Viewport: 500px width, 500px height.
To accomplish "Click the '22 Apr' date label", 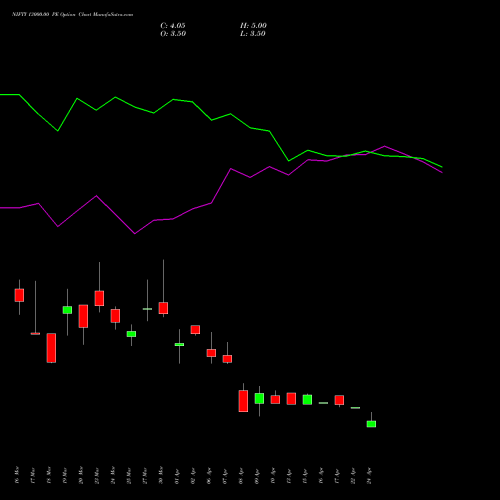I will coord(353,476).
